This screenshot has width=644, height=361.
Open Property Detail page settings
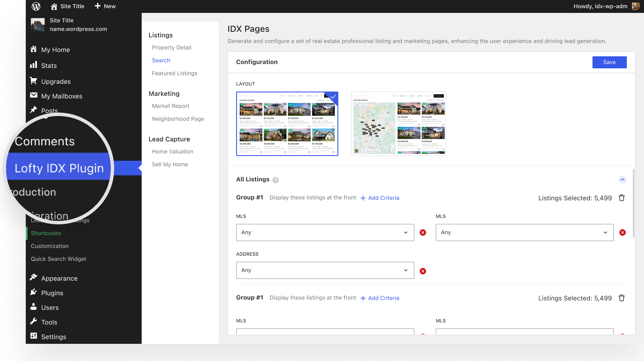pos(172,48)
